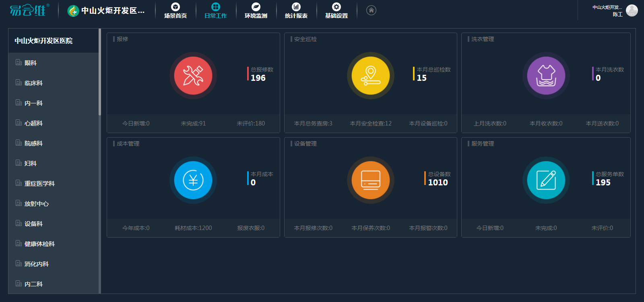644x302 pixels.
Task: Open the blue yen cost icon
Action: (193, 180)
